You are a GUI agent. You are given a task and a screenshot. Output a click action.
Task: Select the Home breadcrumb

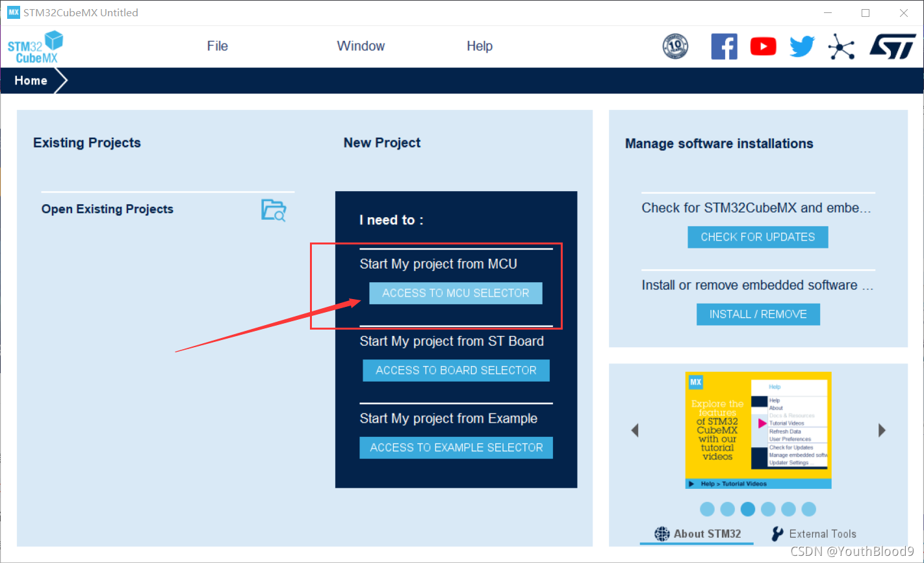click(x=31, y=81)
